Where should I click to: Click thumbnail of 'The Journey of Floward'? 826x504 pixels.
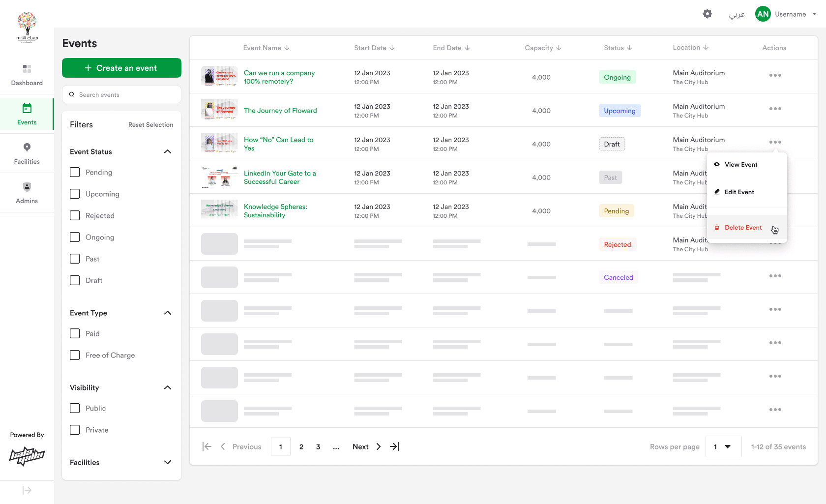(219, 110)
